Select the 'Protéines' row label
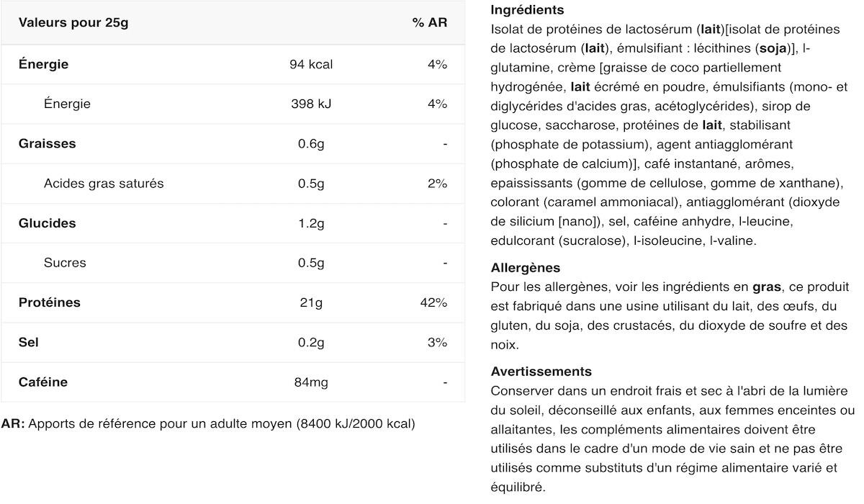 50,302
